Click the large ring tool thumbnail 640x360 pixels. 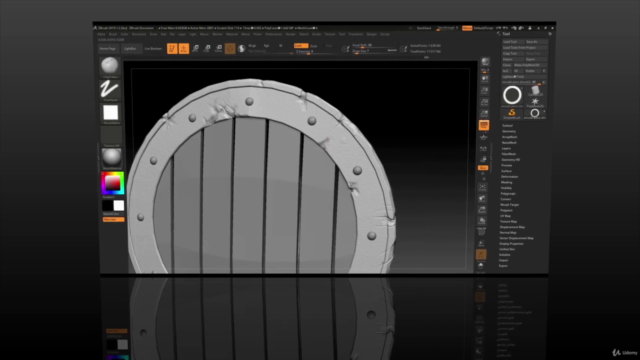512,95
